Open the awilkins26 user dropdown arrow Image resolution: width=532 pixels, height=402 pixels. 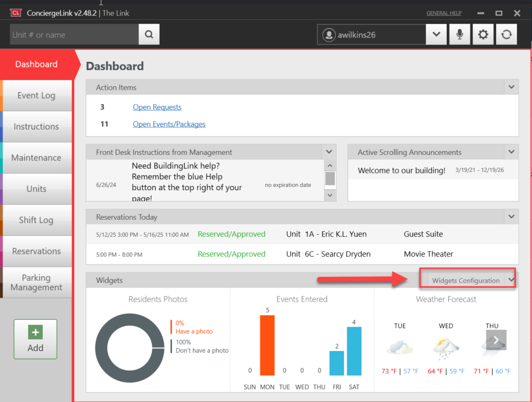(436, 34)
